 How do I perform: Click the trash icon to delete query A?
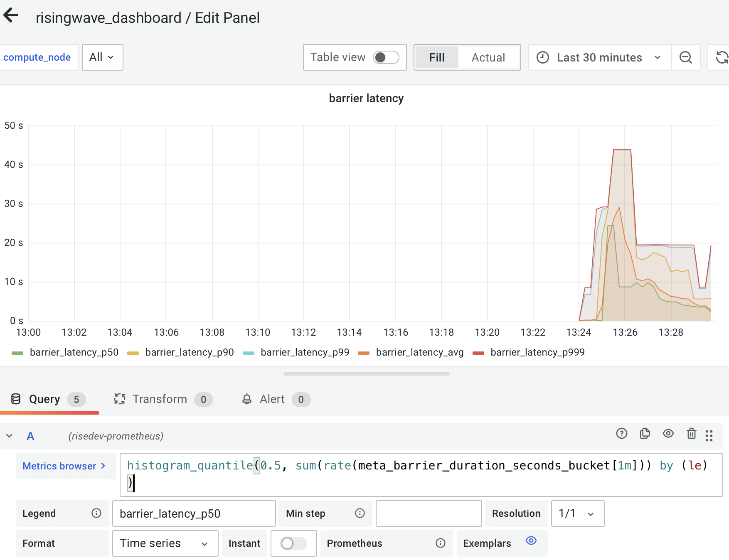point(691,433)
